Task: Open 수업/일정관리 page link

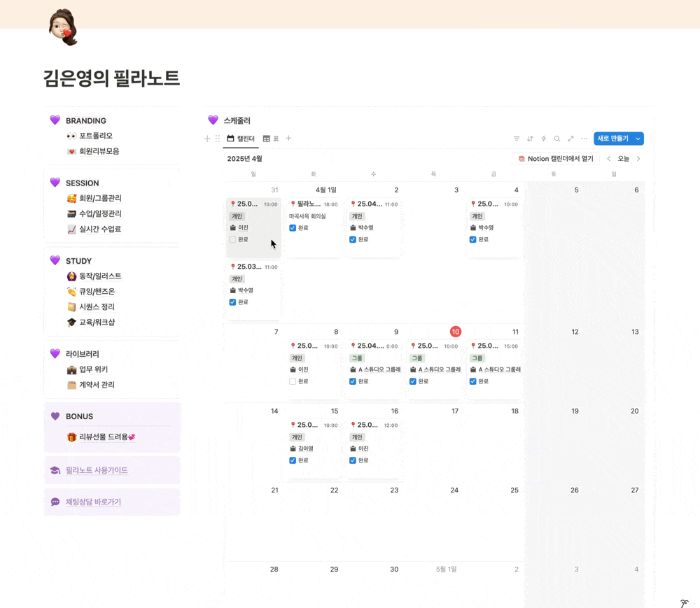Action: [100, 213]
